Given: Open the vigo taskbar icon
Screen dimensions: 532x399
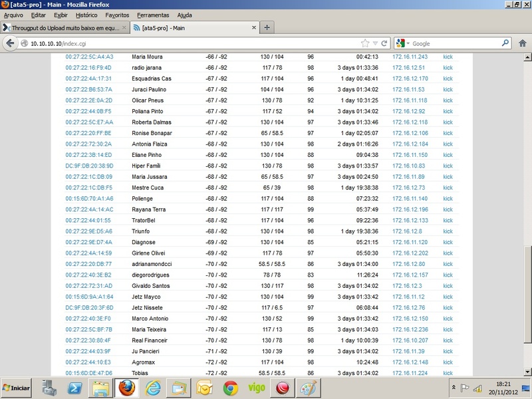Looking at the screenshot, I should pyautogui.click(x=257, y=388).
